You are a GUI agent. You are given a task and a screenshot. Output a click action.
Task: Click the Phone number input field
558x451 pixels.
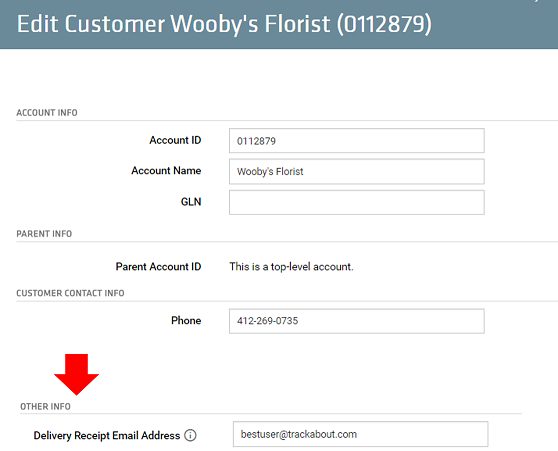coord(357,321)
